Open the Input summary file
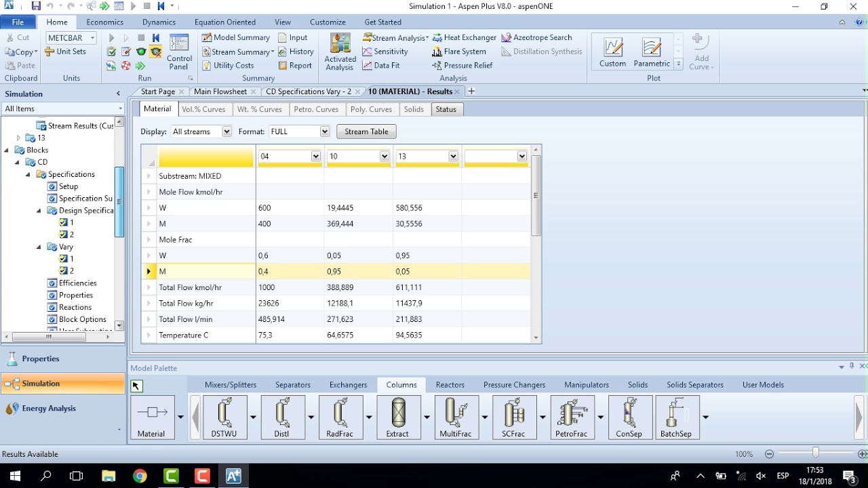The height and width of the screenshot is (488, 868). click(293, 38)
